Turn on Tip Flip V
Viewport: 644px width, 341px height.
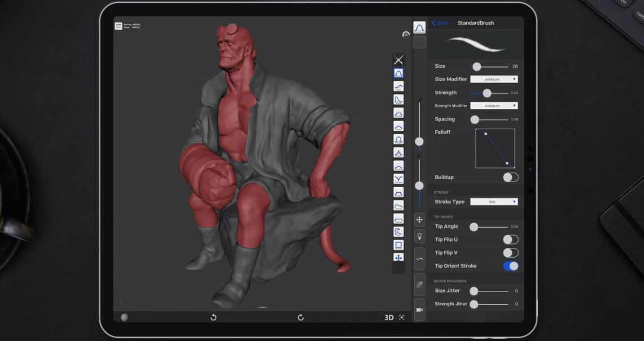point(511,253)
